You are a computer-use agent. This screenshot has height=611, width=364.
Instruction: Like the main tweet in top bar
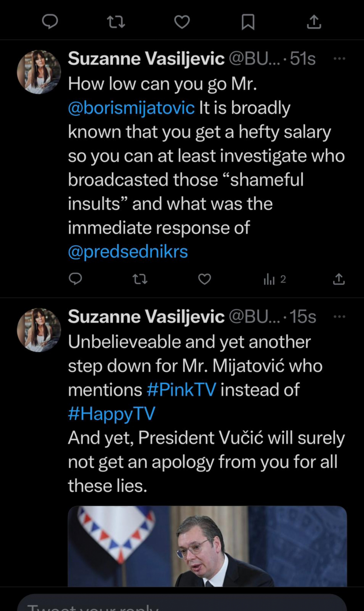coord(182,22)
